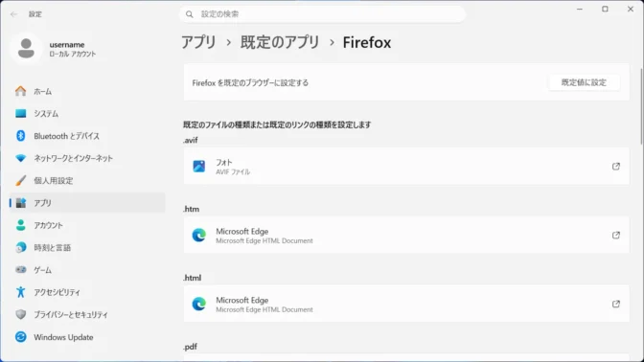Open the external-link icon in the .html row

[x=616, y=304]
